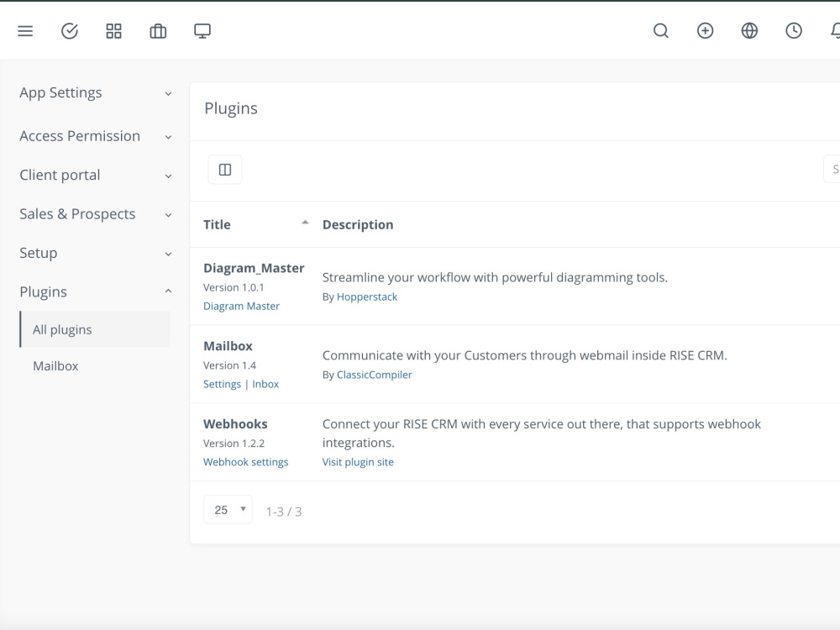
Task: Sort plugins by Title arrow
Action: point(306,223)
